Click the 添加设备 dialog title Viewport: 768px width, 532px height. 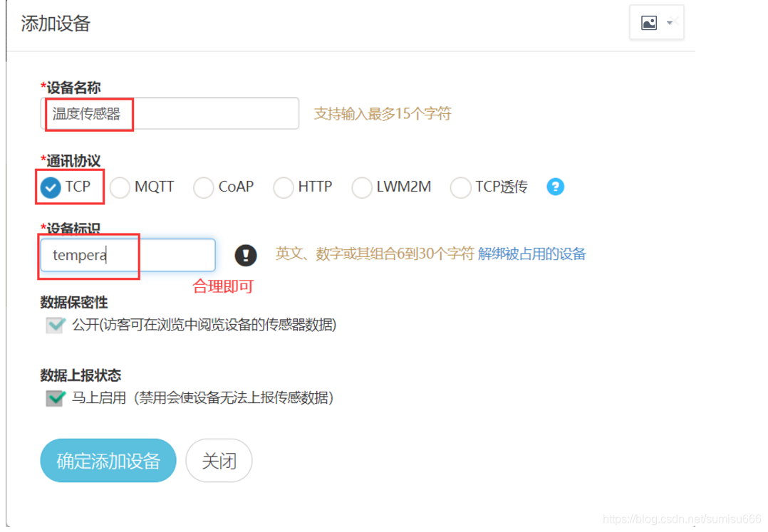click(x=56, y=24)
